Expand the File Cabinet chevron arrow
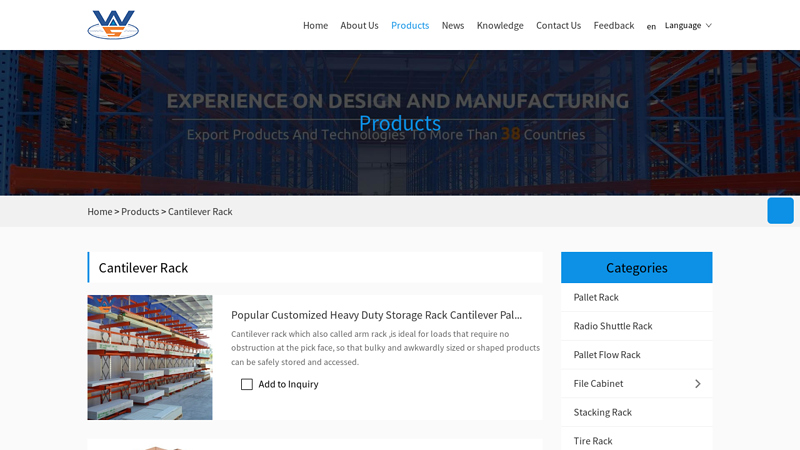This screenshot has width=800, height=450. (697, 384)
